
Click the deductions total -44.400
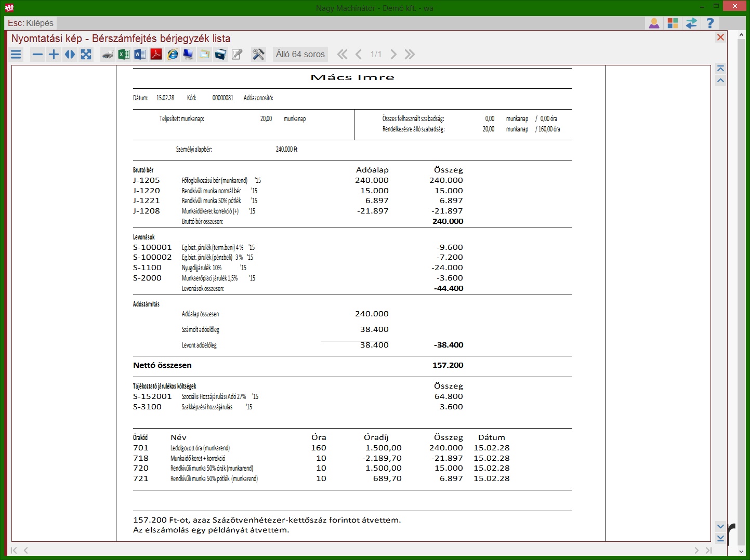coord(449,288)
